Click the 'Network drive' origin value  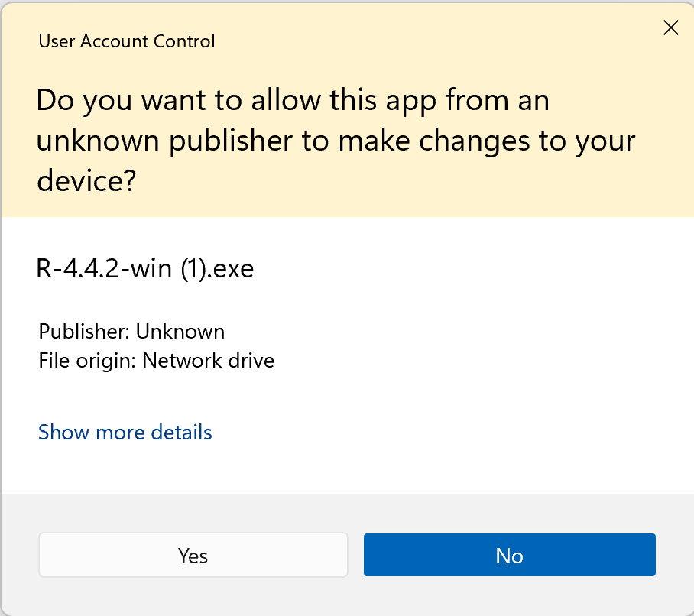tap(209, 360)
